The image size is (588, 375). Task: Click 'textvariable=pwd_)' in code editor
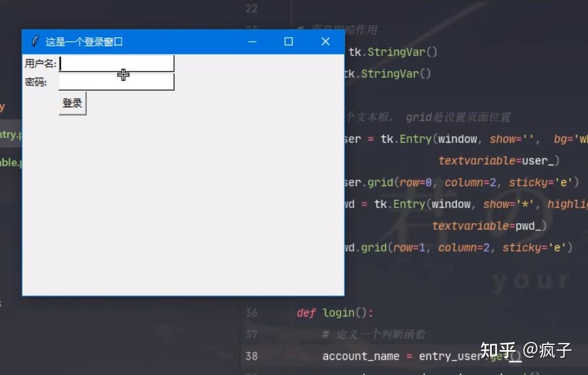point(490,226)
